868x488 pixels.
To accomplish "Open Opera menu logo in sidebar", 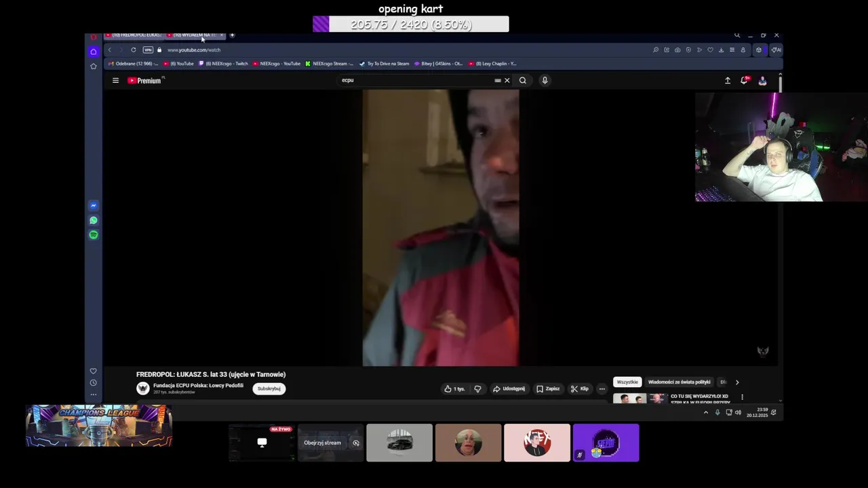I will tap(94, 37).
